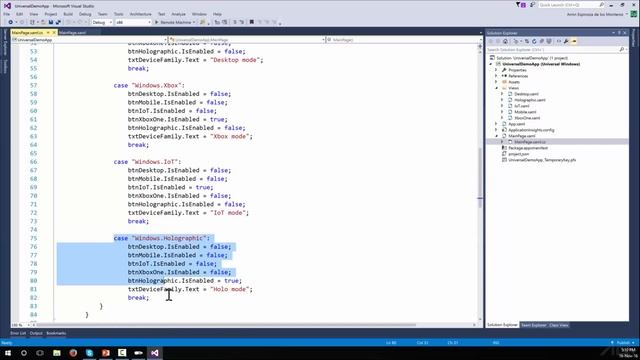Open Windows Start menu
The image size is (640, 360).
click(x=8, y=353)
